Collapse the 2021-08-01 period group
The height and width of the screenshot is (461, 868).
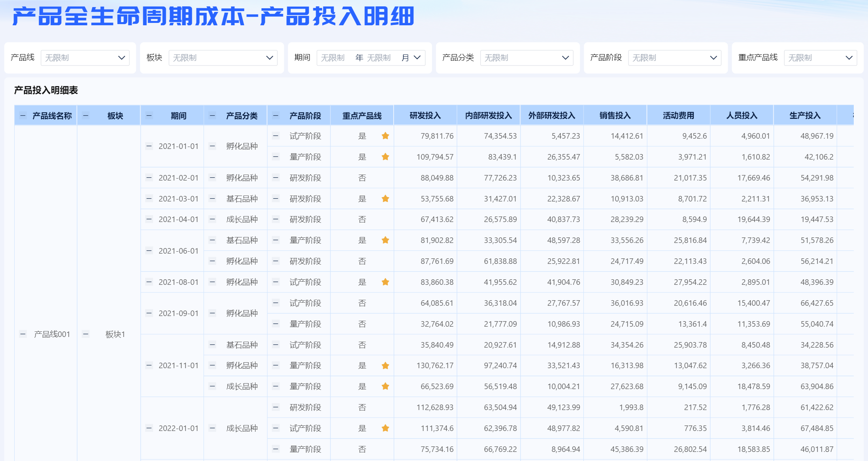[149, 282]
